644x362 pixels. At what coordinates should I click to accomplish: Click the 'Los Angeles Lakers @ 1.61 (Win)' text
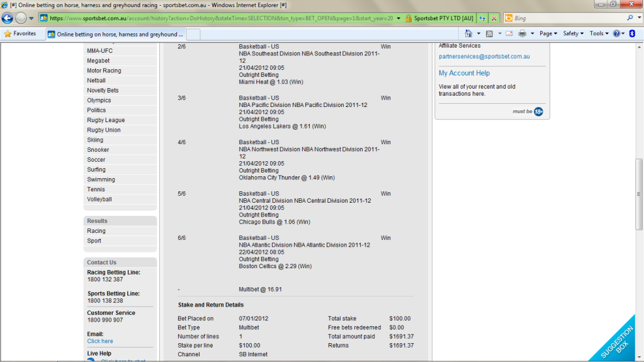click(282, 126)
